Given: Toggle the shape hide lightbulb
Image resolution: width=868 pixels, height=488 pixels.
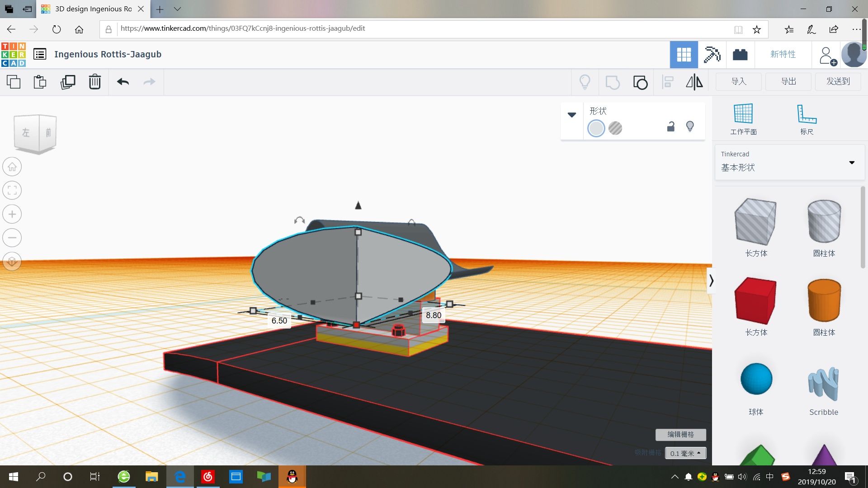Looking at the screenshot, I should pos(690,127).
